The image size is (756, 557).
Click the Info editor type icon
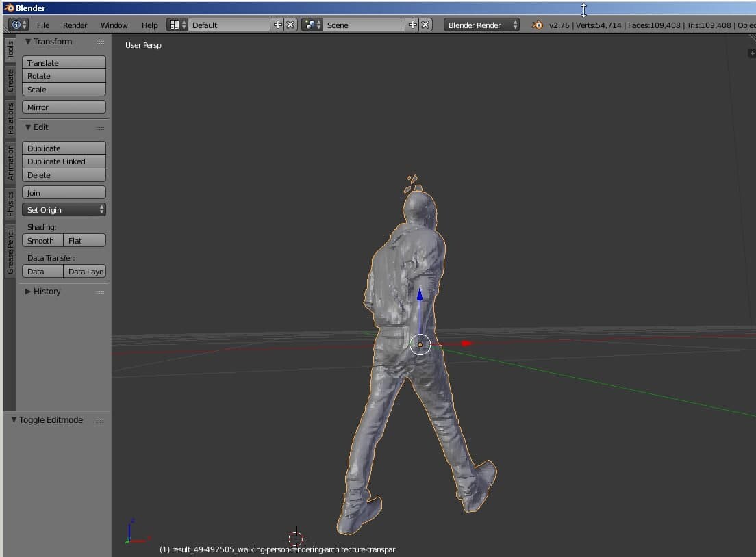[x=18, y=25]
